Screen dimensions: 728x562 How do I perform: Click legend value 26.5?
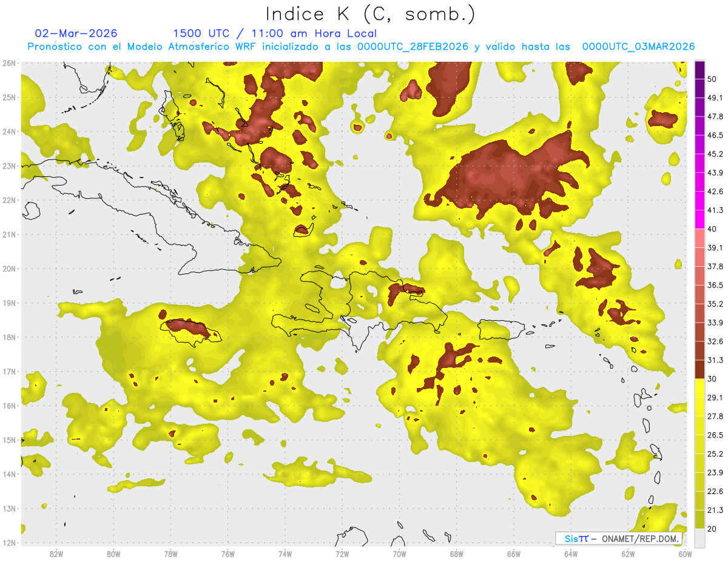pos(716,435)
